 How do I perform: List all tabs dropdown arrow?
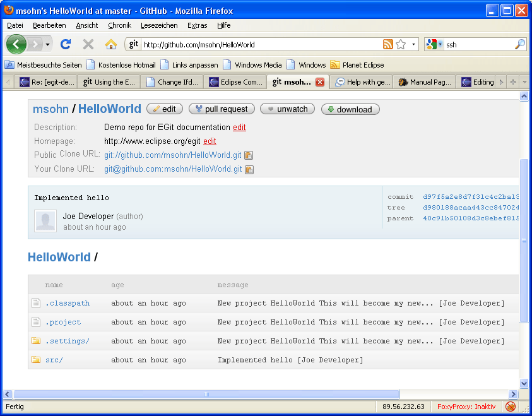coord(524,82)
